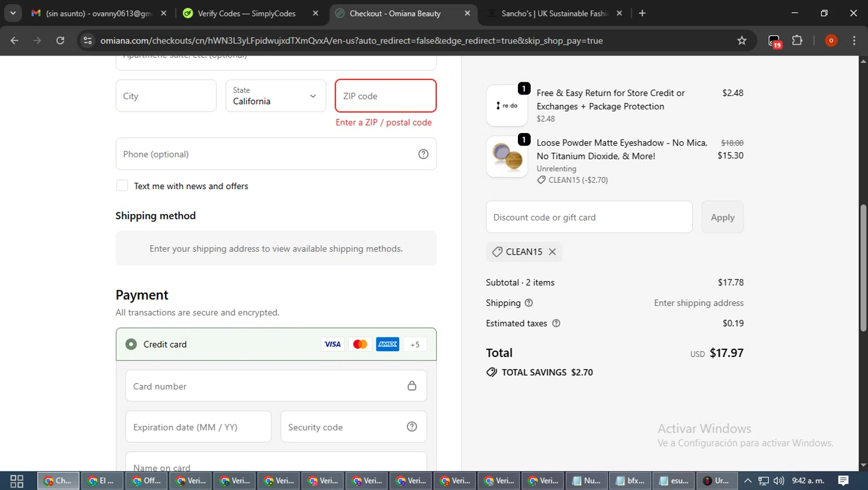Open the taskbar item labeled bfx...
Screen dimensions: 868x490
[630, 481]
